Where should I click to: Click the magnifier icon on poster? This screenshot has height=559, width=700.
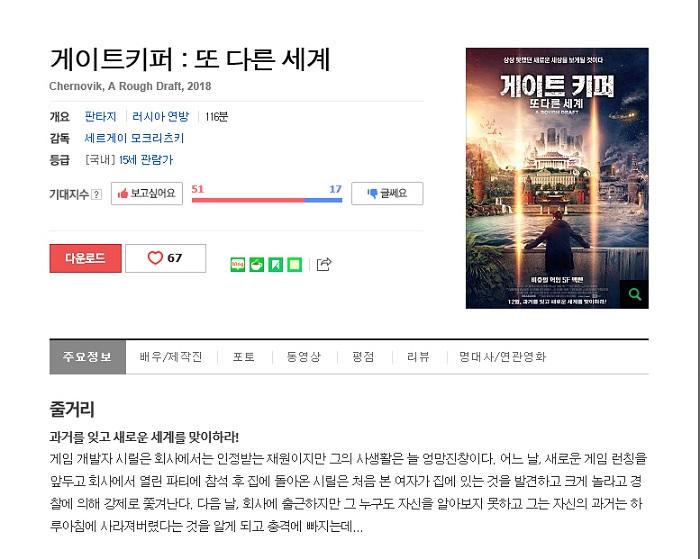point(634,294)
